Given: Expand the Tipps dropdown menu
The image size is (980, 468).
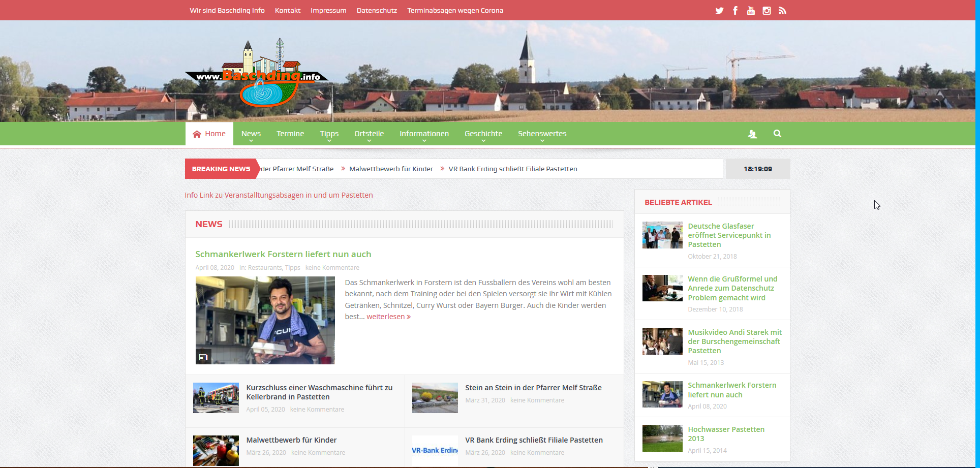Looking at the screenshot, I should point(329,134).
